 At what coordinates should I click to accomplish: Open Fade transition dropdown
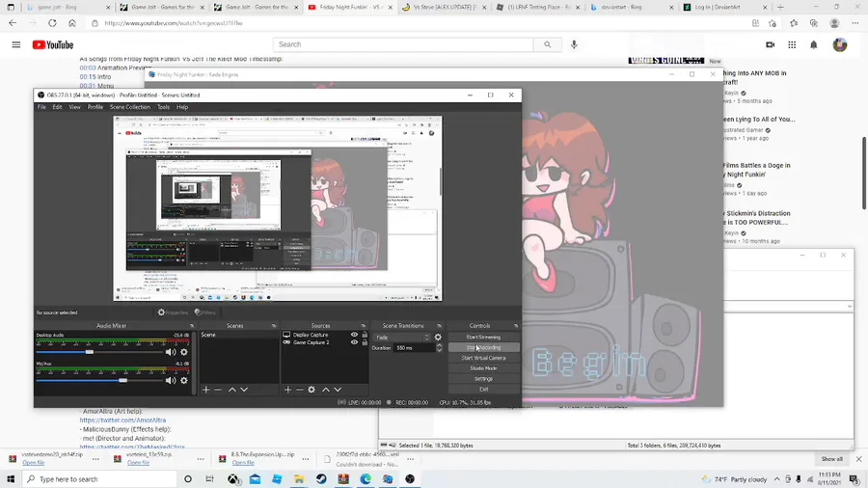402,338
